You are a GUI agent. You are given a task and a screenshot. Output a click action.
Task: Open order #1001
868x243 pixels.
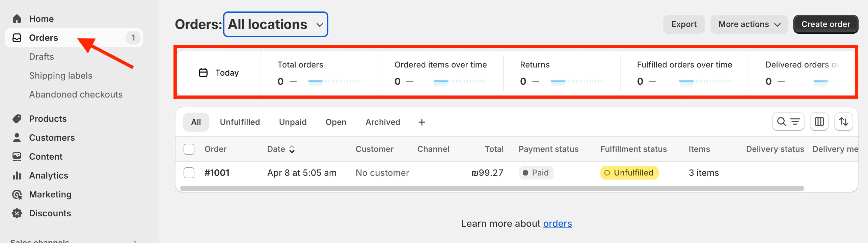point(217,173)
